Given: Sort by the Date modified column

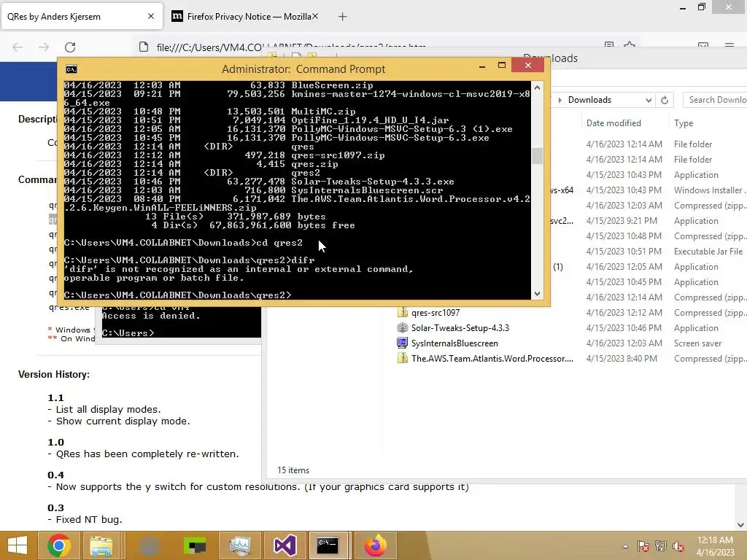Looking at the screenshot, I should [614, 122].
